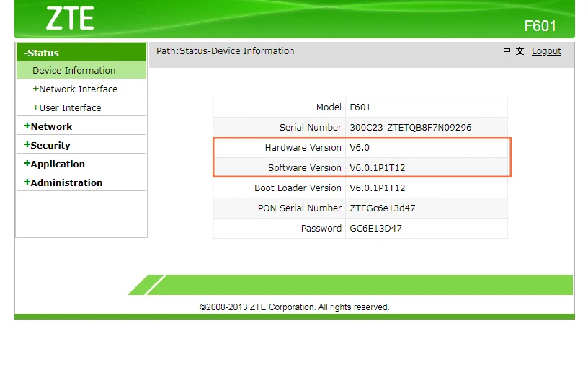Click the ZTE Corporation copyright notice
Screen dimensions: 588x383
click(295, 307)
